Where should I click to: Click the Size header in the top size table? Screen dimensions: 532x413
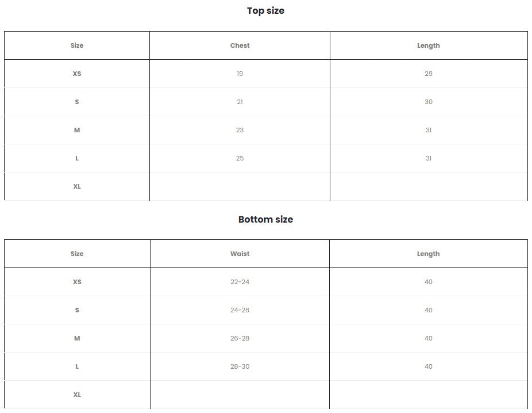[x=77, y=45]
